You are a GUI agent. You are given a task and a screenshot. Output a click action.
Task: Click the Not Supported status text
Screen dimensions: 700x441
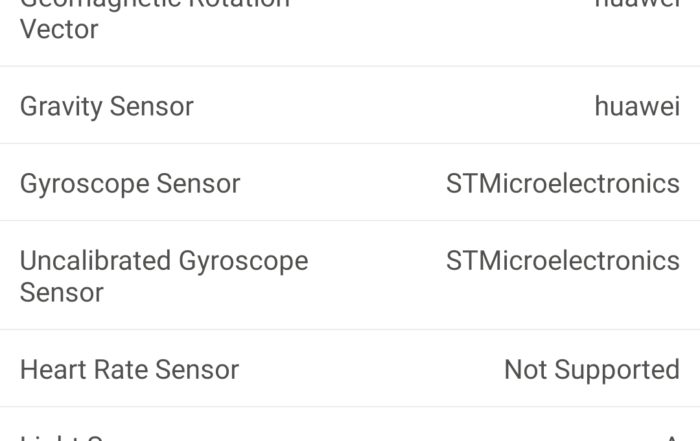point(591,370)
